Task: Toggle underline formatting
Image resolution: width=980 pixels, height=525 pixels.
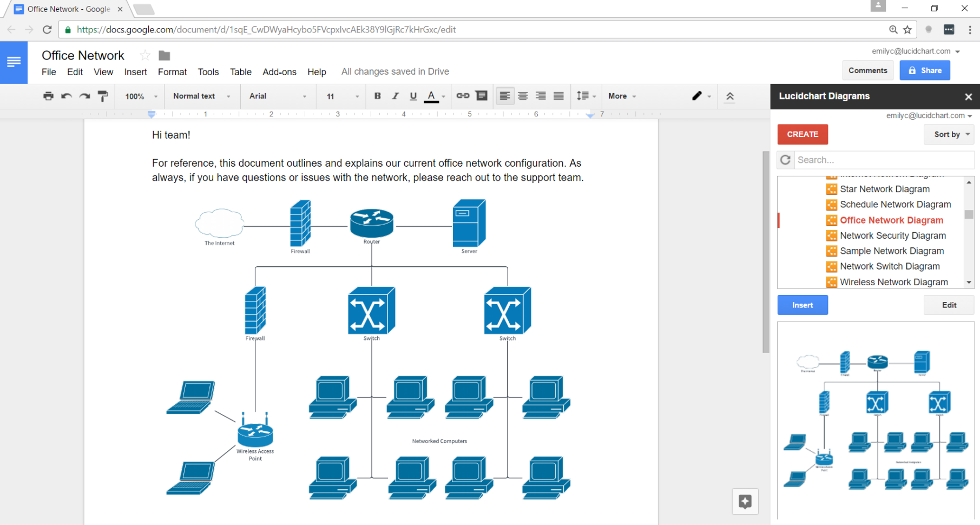Action: (413, 96)
